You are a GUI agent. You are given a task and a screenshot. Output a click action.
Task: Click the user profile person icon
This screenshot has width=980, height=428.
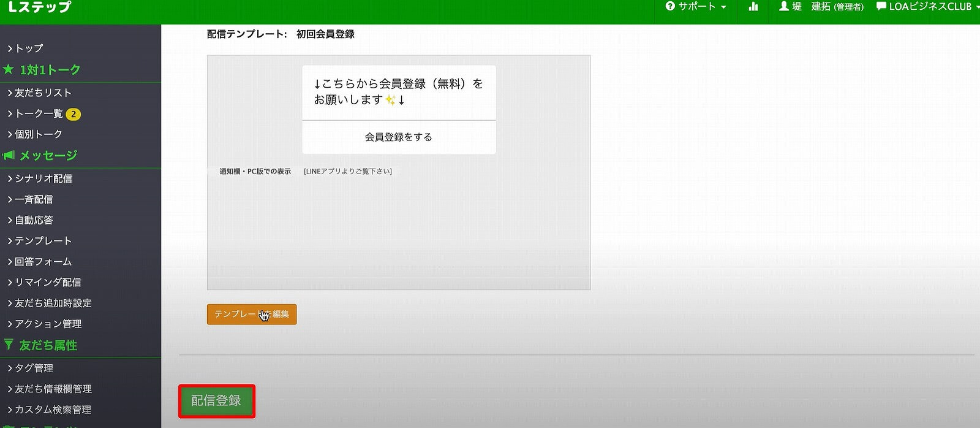coord(783,6)
